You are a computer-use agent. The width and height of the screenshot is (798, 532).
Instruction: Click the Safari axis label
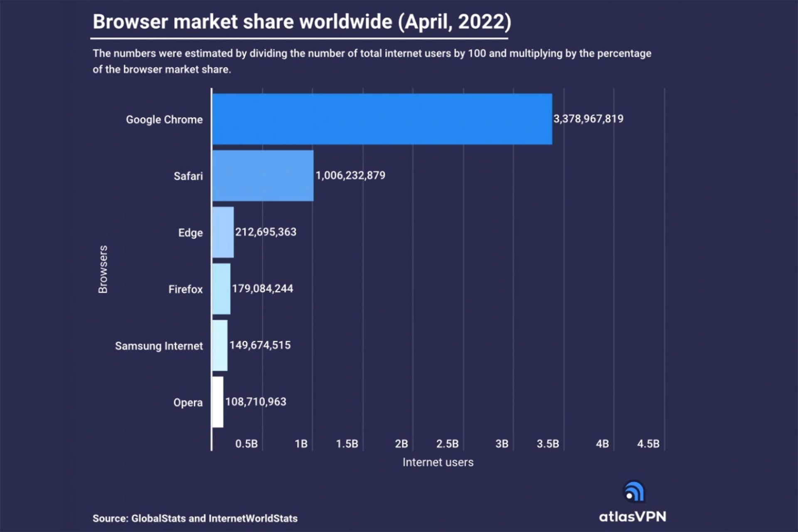(188, 176)
